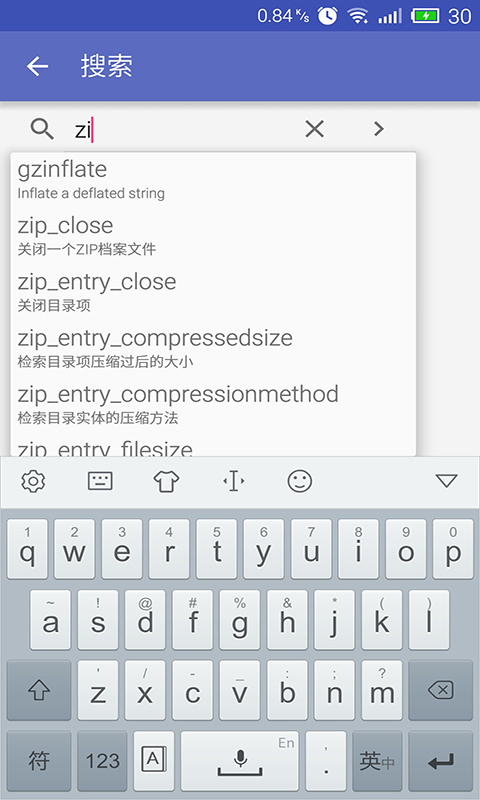The height and width of the screenshot is (800, 480).
Task: Toggle English/Chinese input language key
Action: 377,761
